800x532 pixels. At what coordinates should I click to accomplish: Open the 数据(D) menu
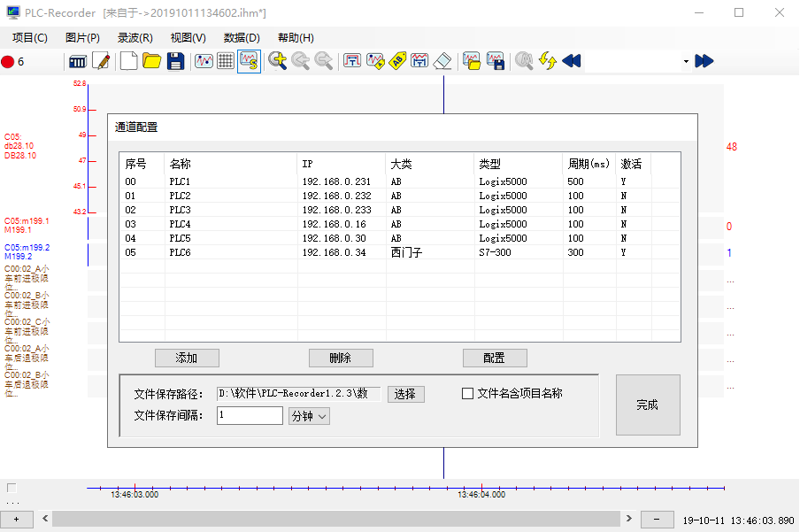pos(242,38)
